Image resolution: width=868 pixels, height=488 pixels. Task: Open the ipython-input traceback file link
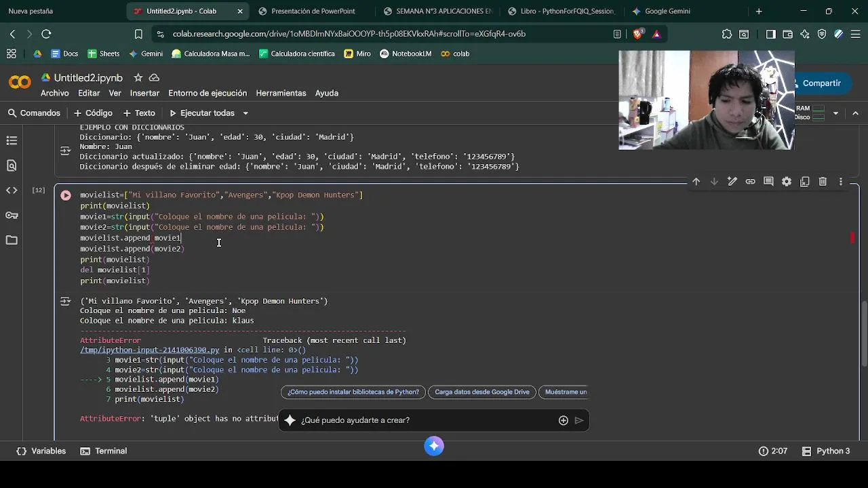150,350
